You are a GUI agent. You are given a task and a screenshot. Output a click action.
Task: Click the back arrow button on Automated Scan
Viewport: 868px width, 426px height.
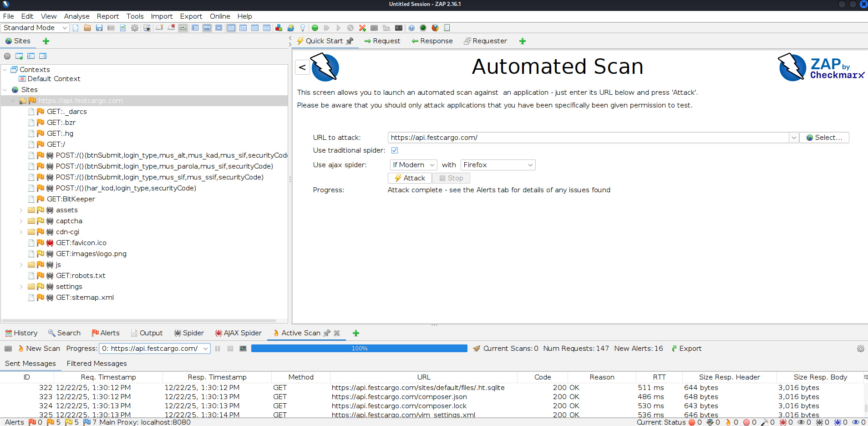[302, 67]
